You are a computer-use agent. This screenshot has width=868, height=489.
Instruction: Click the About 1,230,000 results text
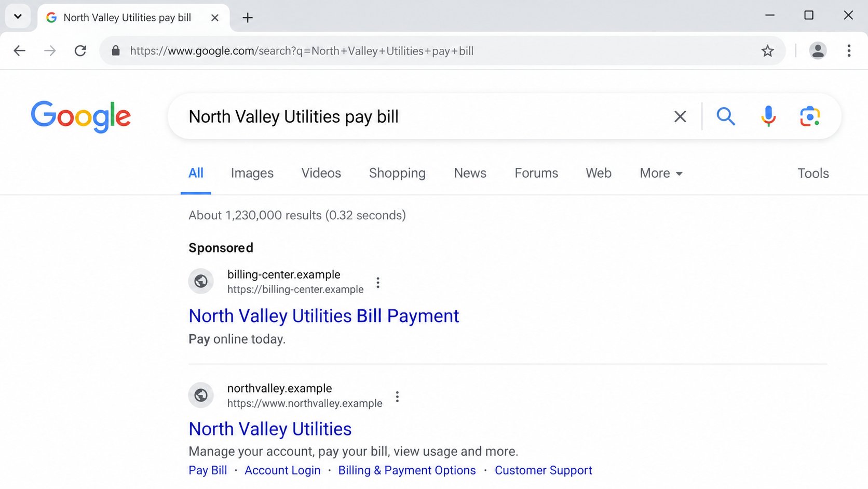coord(297,215)
